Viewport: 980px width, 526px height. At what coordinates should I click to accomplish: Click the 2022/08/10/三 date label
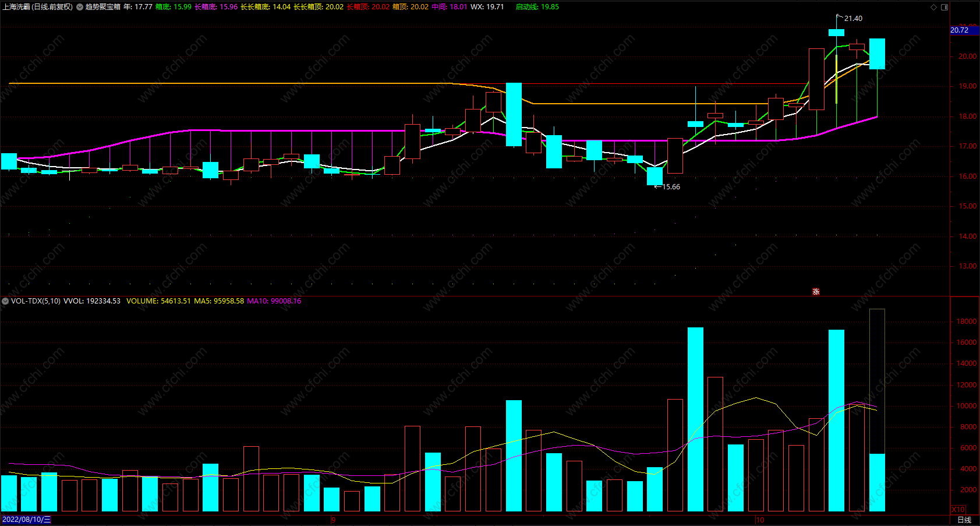click(x=26, y=520)
